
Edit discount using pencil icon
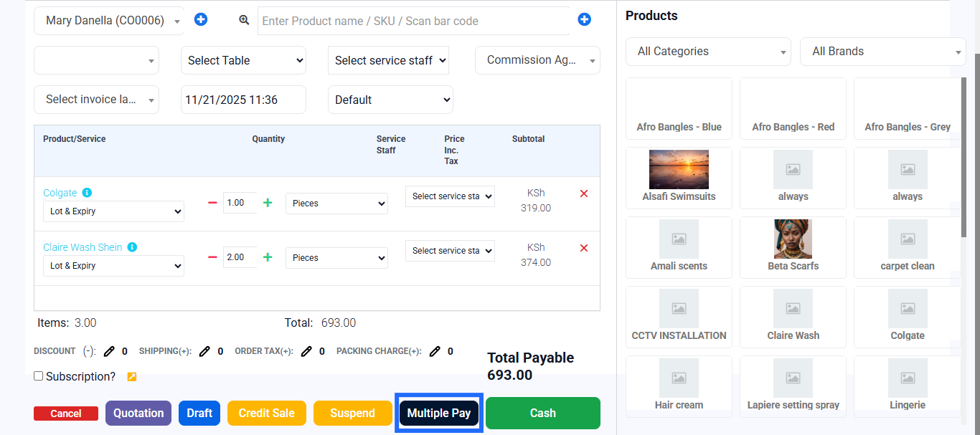tap(109, 351)
